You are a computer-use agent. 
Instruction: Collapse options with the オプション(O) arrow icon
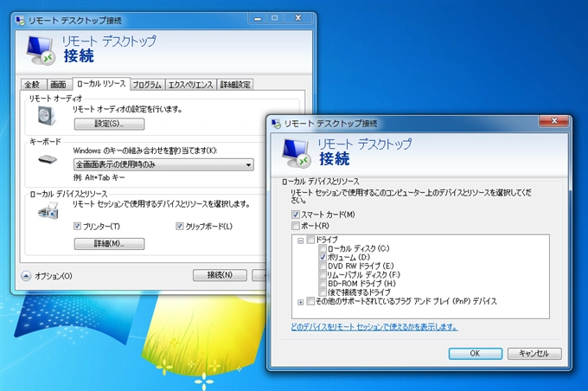coord(26,276)
